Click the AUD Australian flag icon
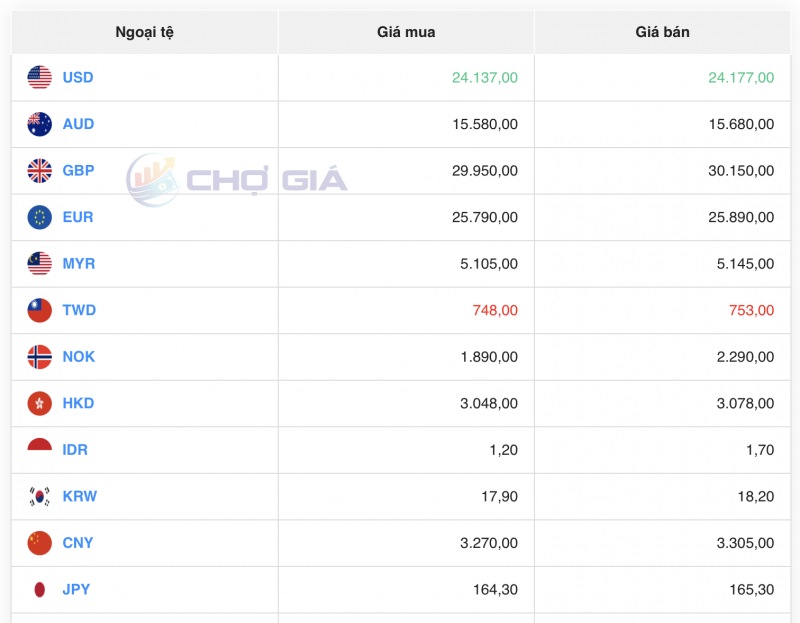This screenshot has height=623, width=800. 38,124
